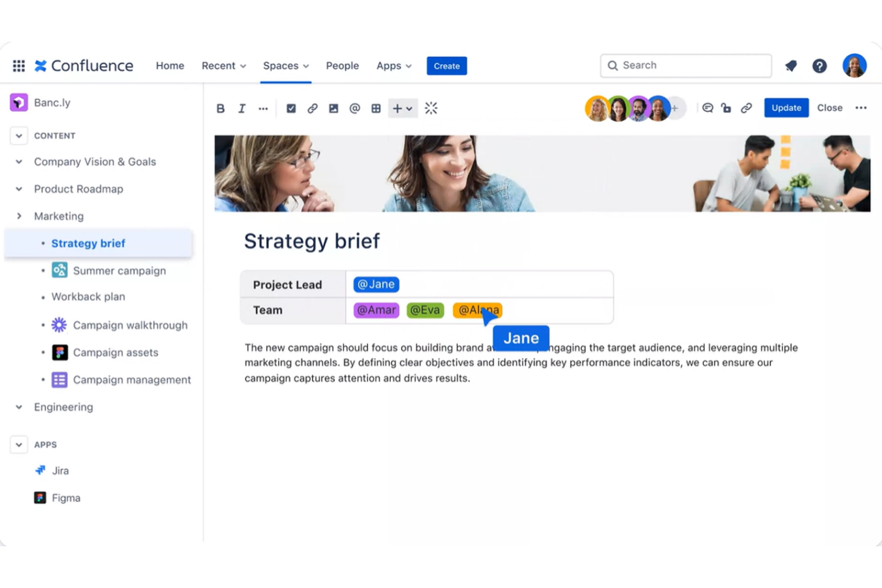Screen dimensions: 882x588
Task: Click the Update button
Action: 786,108
